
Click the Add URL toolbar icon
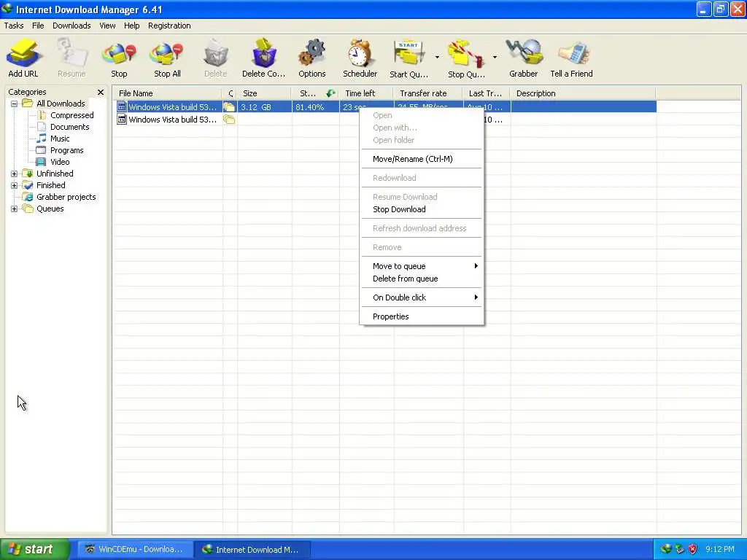[x=23, y=58]
